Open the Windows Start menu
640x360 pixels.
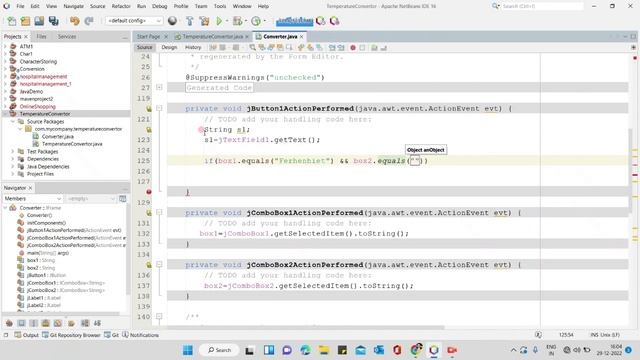[188, 350]
